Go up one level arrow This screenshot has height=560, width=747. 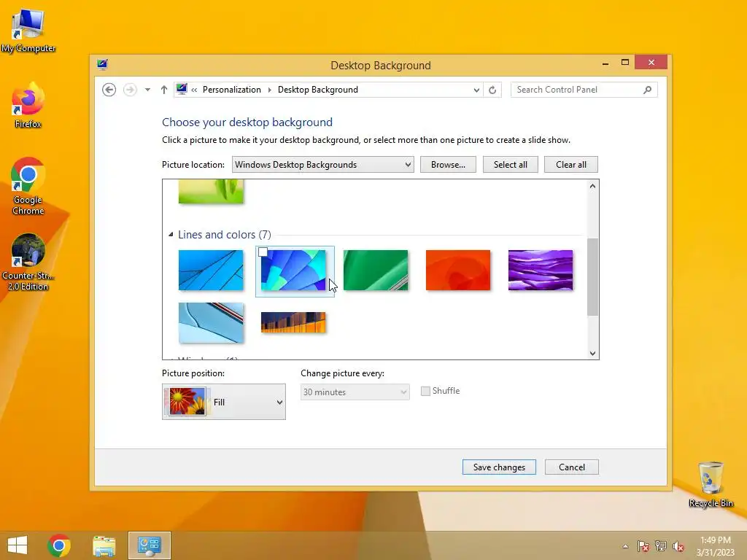tap(164, 90)
